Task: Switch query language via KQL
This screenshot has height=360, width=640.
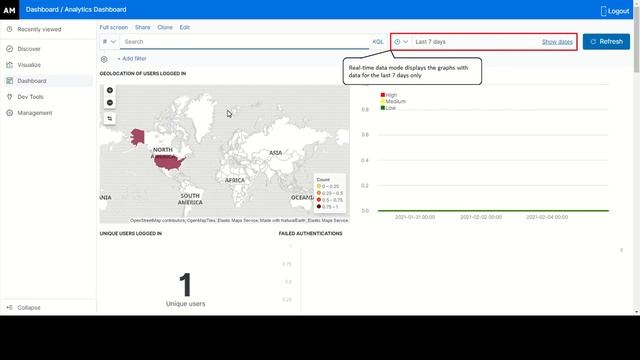Action: click(x=378, y=42)
